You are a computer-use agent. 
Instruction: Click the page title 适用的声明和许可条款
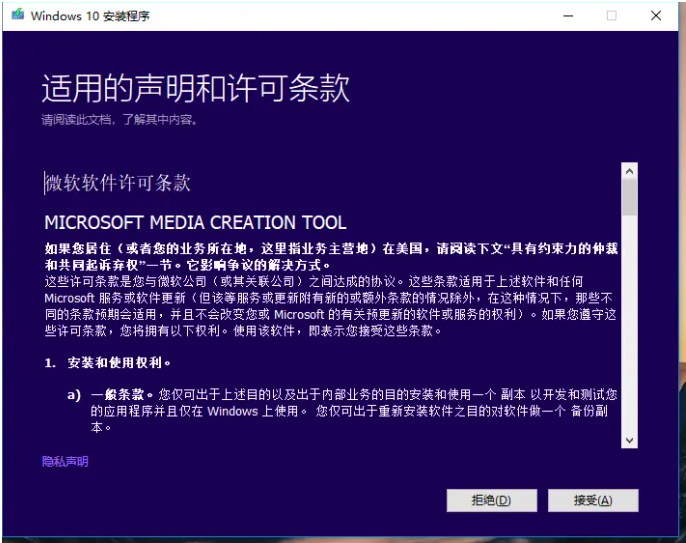tap(196, 88)
